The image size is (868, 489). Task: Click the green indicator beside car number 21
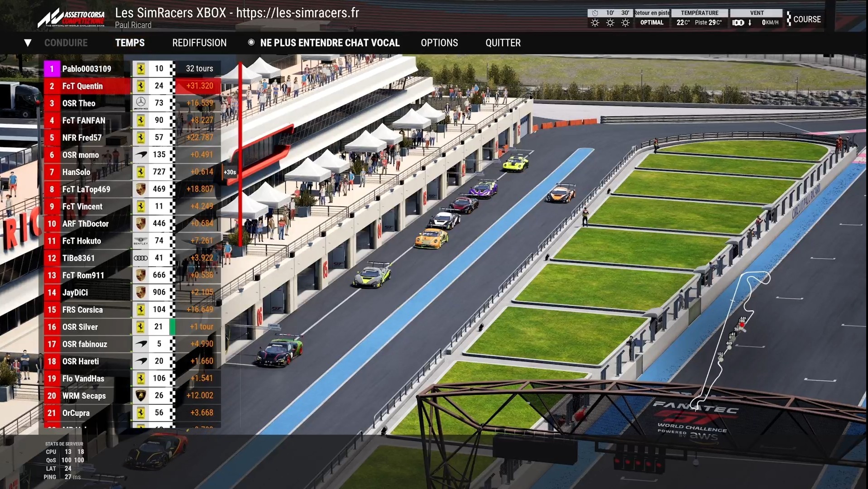[x=173, y=326]
